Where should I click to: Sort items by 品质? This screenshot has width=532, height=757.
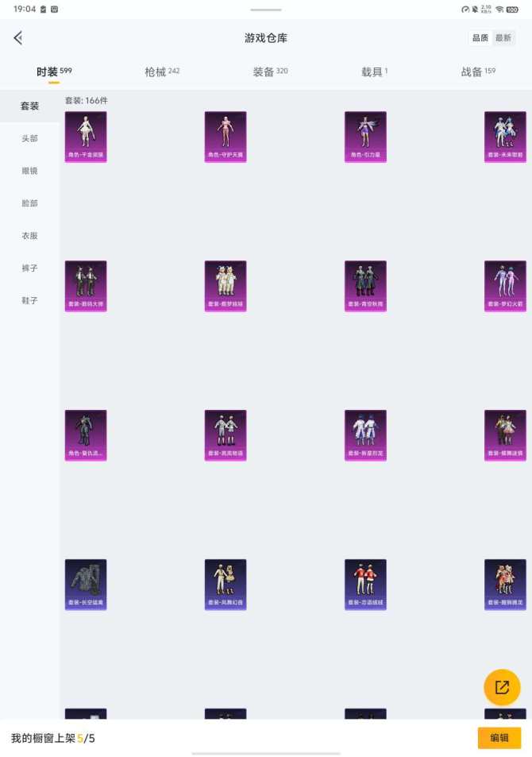(x=480, y=37)
